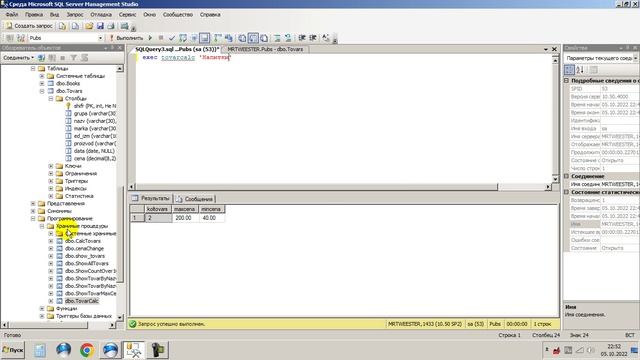The image size is (640, 360).
Task: Open the Отладка menu
Action: 101,14
